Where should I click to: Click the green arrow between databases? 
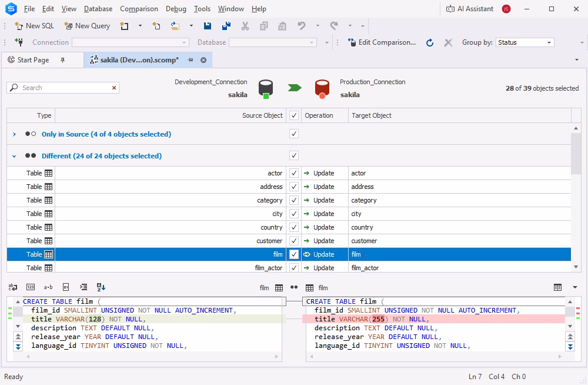point(295,88)
